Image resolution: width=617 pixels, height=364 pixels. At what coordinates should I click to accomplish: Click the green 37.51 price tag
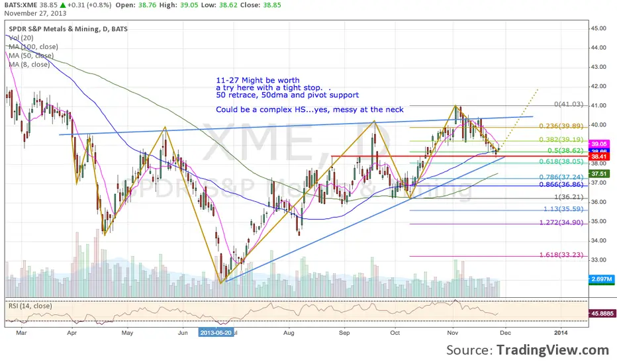tap(599, 173)
